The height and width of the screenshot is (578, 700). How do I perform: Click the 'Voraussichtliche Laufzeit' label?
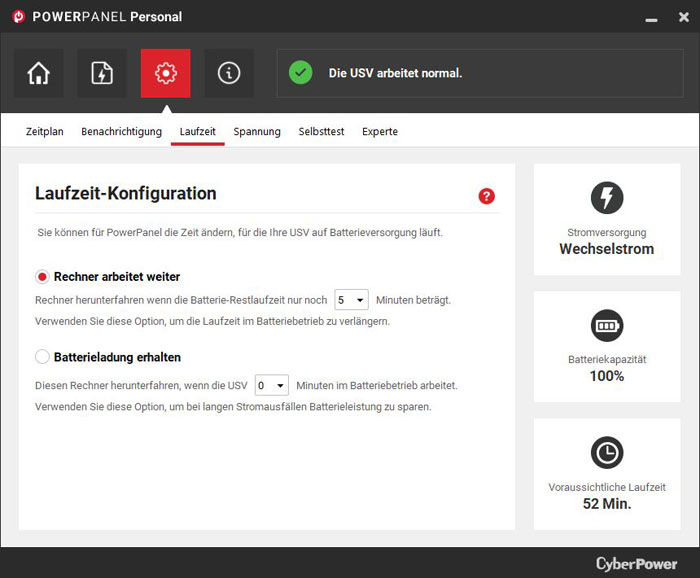tap(607, 487)
